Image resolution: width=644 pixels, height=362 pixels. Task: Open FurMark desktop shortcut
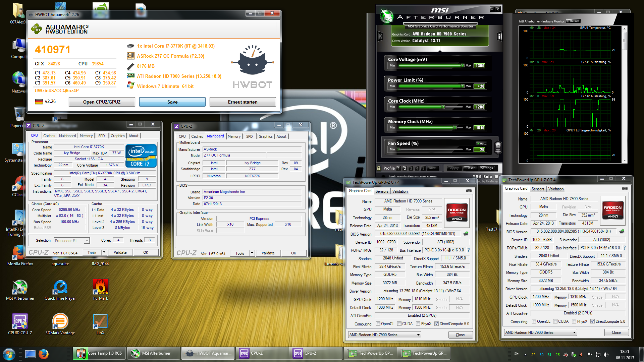(101, 290)
